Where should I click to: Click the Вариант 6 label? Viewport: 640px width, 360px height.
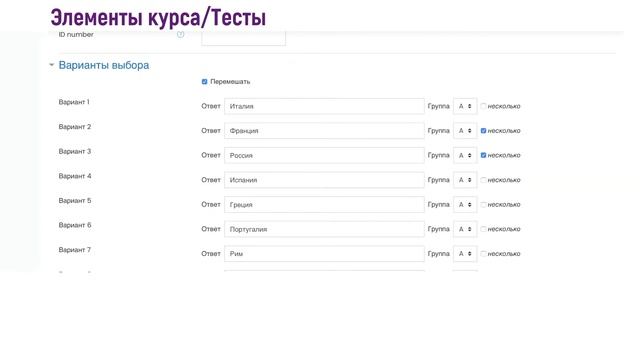pos(75,225)
